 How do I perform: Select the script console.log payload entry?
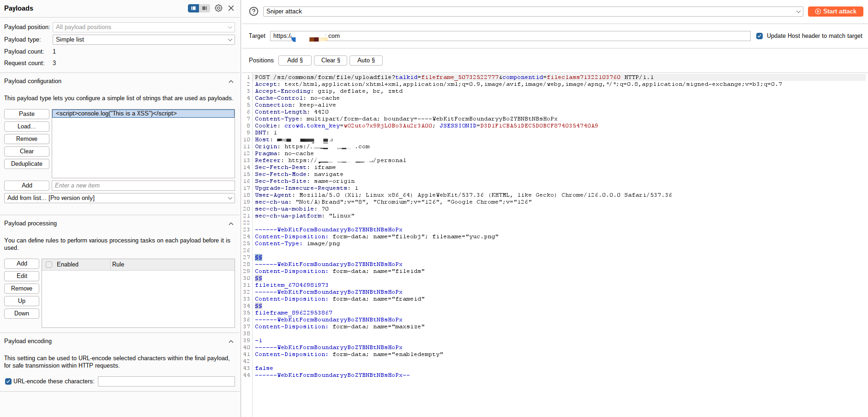pos(143,114)
